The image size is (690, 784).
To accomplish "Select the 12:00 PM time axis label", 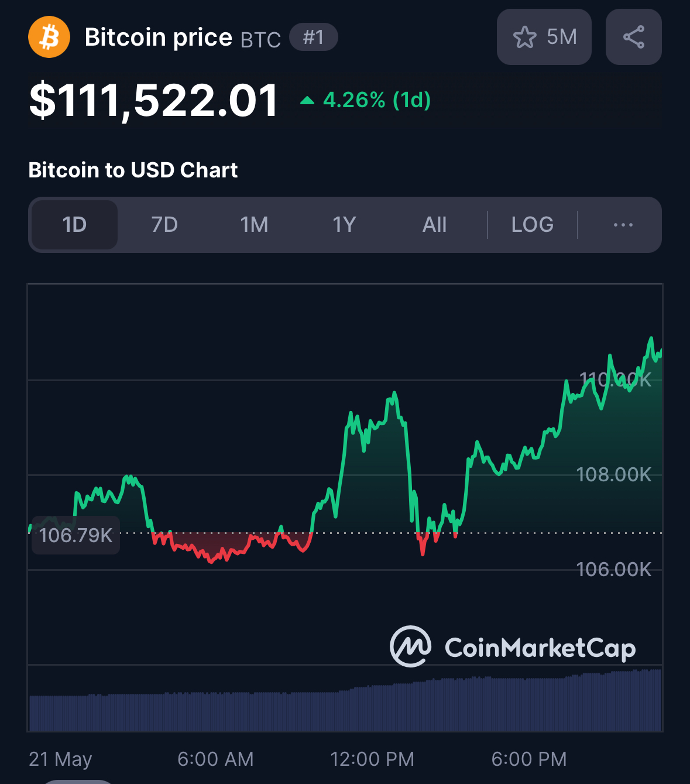I will point(372,759).
